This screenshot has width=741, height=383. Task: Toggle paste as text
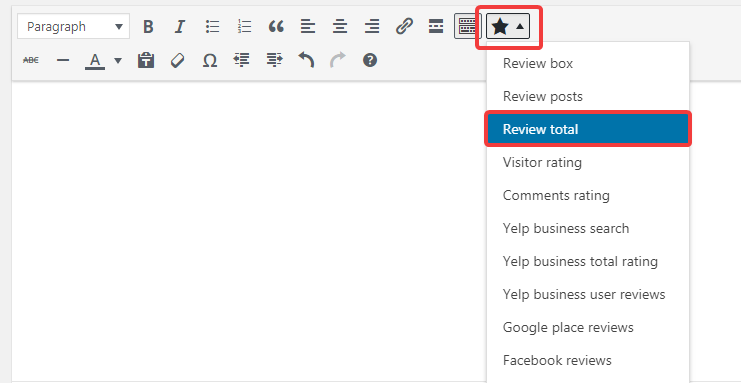tap(146, 61)
